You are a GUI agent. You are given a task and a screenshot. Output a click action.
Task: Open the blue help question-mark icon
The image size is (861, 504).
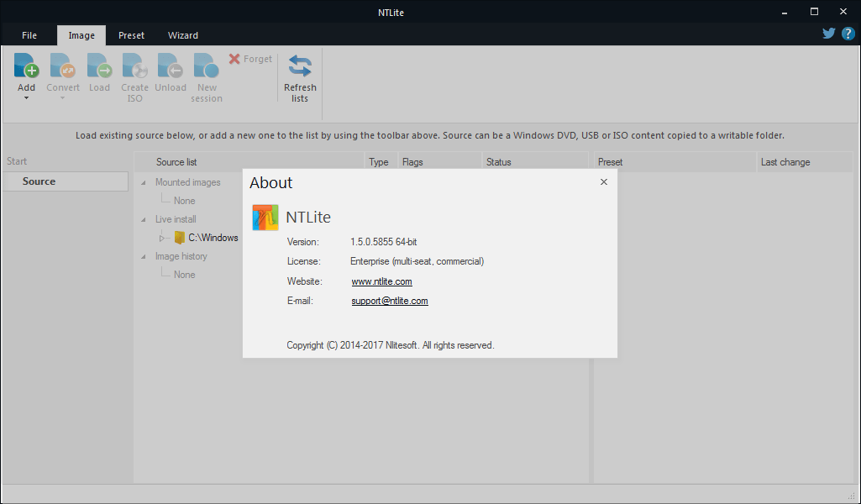(x=848, y=34)
